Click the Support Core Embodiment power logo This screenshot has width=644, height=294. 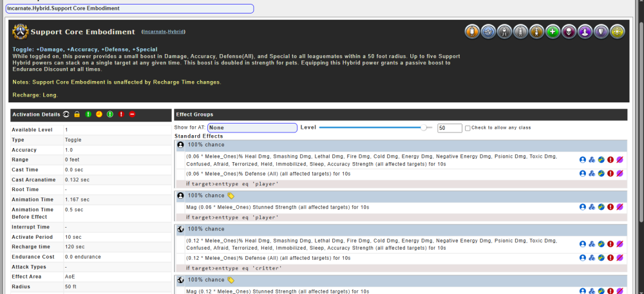19,31
